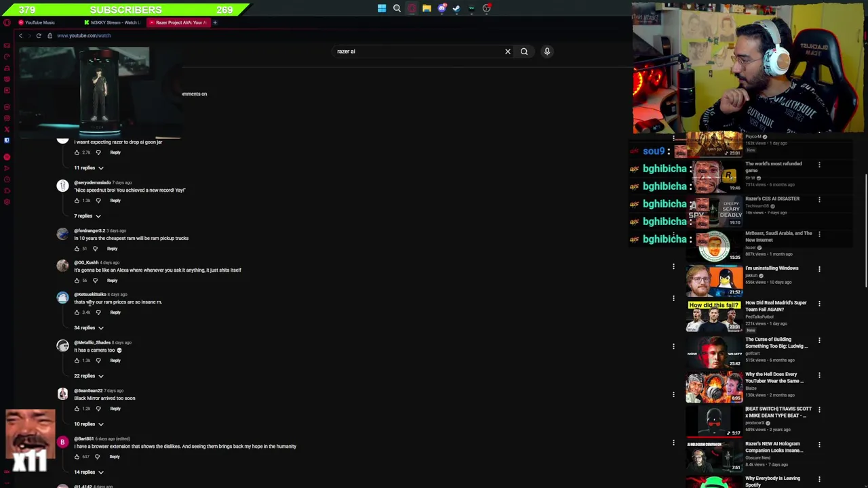Open File Explorer from the taskbar
The height and width of the screenshot is (488, 868).
tap(427, 8)
